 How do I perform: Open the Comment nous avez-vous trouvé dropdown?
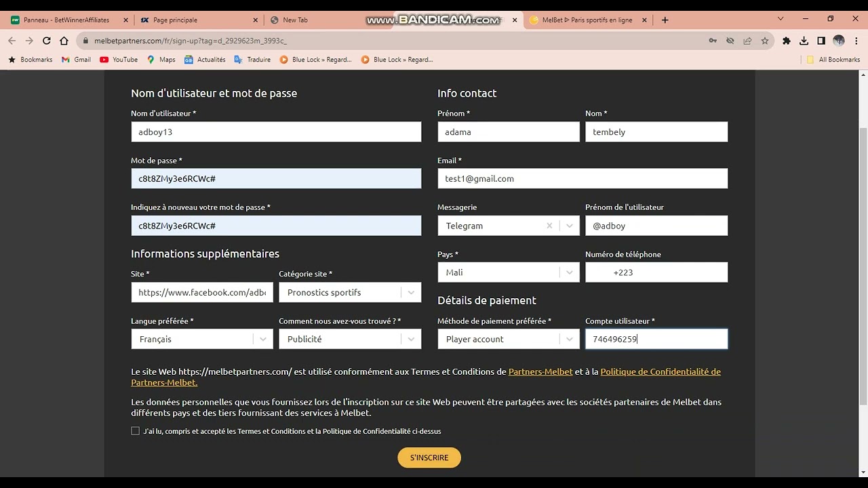pyautogui.click(x=411, y=339)
